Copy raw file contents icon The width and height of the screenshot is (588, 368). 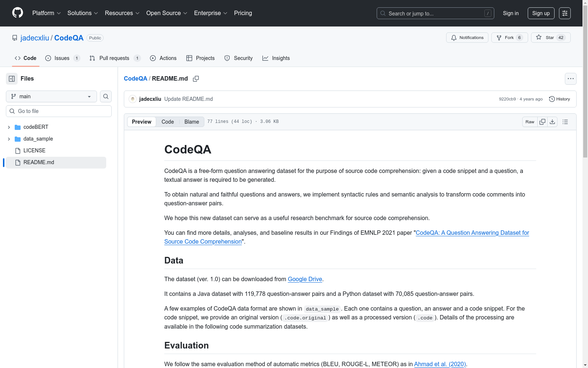pos(542,122)
